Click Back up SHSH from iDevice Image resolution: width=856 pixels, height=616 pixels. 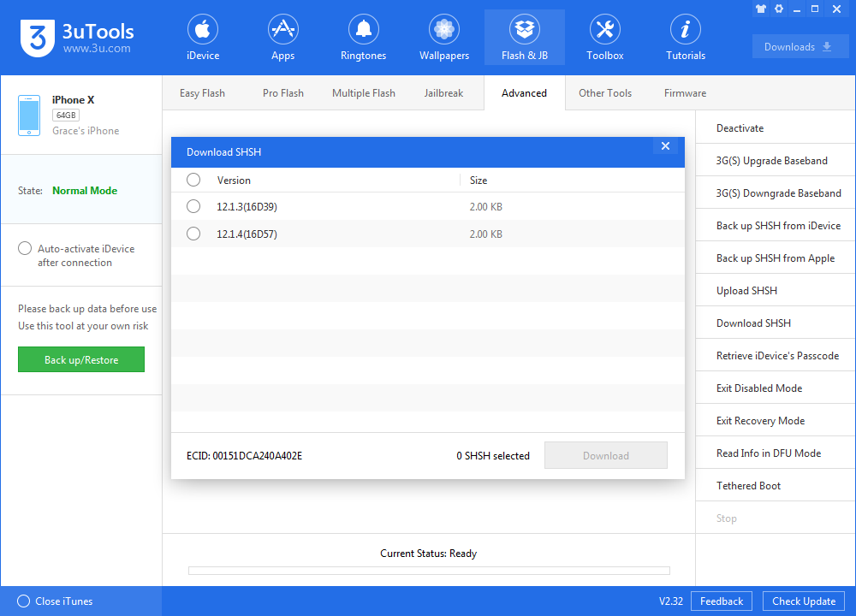(x=776, y=225)
